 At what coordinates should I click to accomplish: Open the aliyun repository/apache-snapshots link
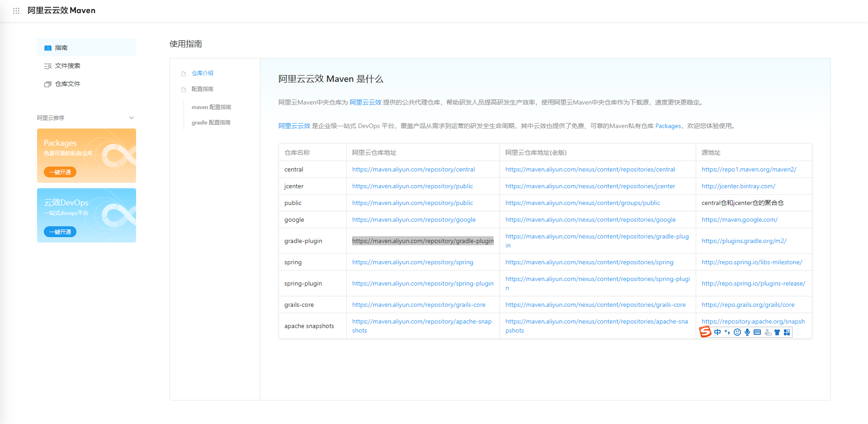(x=422, y=326)
